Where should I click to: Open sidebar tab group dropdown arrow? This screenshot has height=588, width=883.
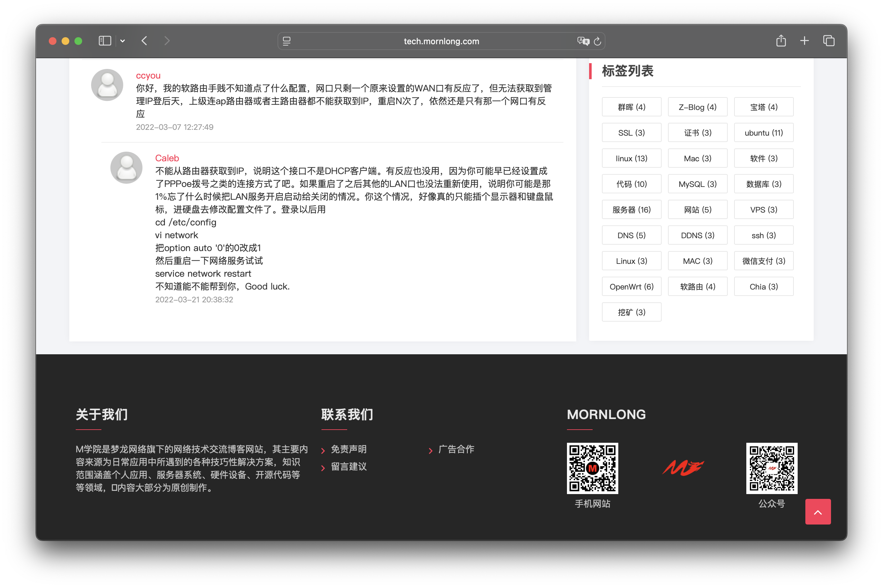122,41
